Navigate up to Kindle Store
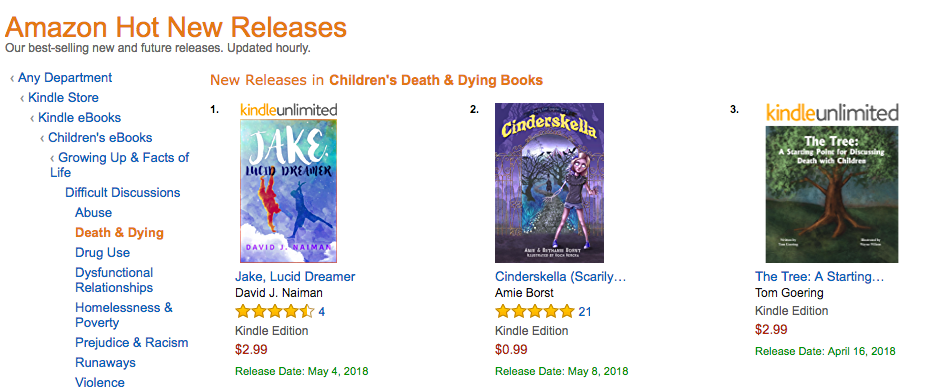938x387 pixels. pos(63,97)
